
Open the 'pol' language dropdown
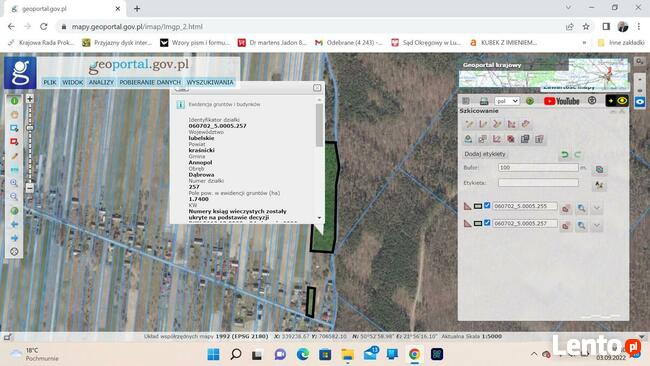507,101
